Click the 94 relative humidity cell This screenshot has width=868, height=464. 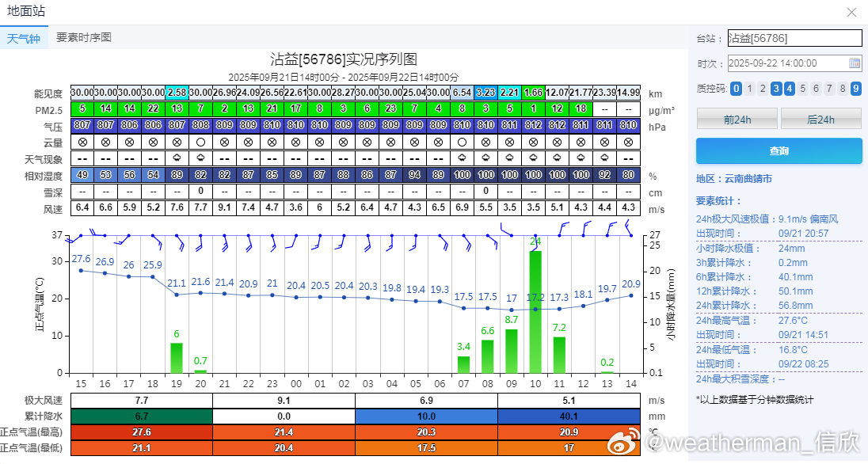click(x=415, y=175)
